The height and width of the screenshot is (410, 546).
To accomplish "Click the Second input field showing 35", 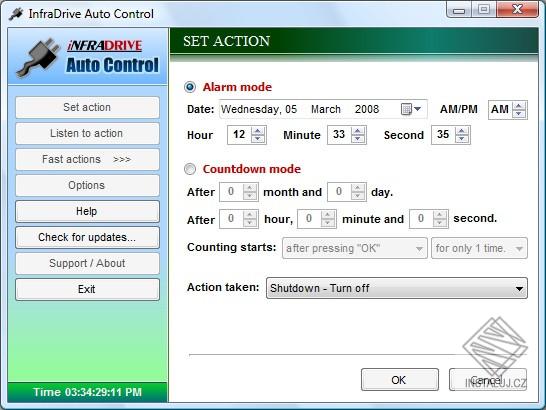I will pyautogui.click(x=443, y=135).
